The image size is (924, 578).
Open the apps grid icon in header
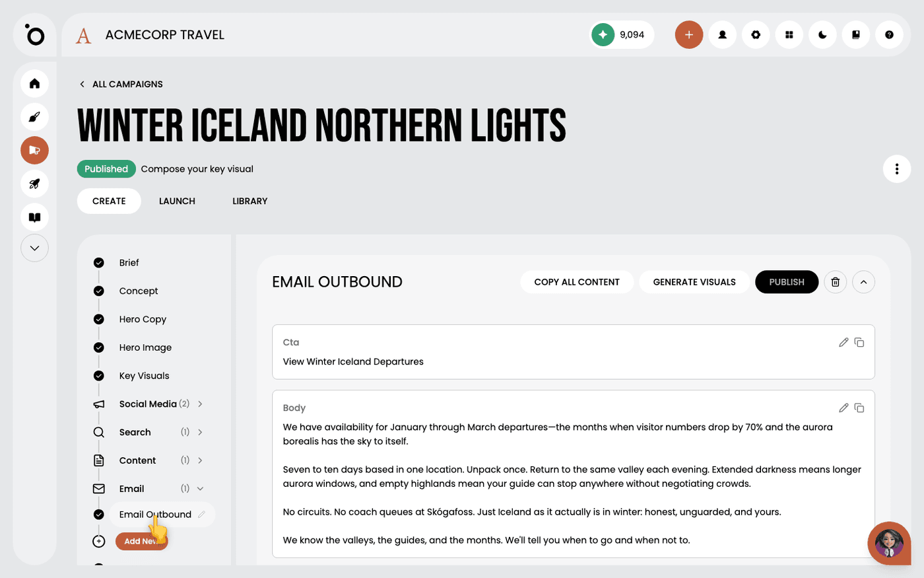pos(789,34)
